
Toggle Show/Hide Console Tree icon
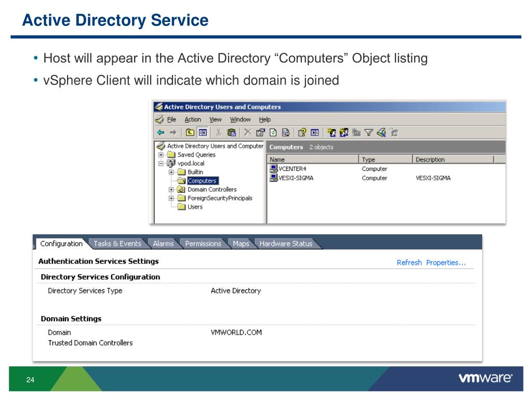[x=203, y=132]
